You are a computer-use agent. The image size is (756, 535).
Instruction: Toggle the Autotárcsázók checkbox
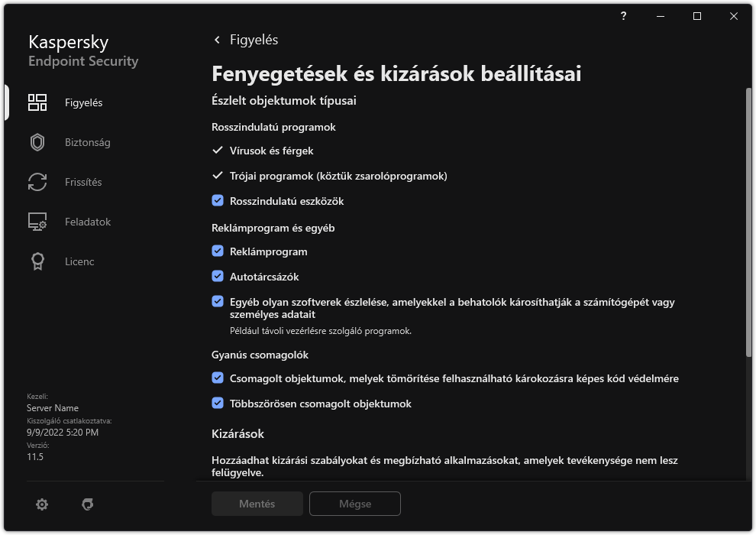pos(218,277)
